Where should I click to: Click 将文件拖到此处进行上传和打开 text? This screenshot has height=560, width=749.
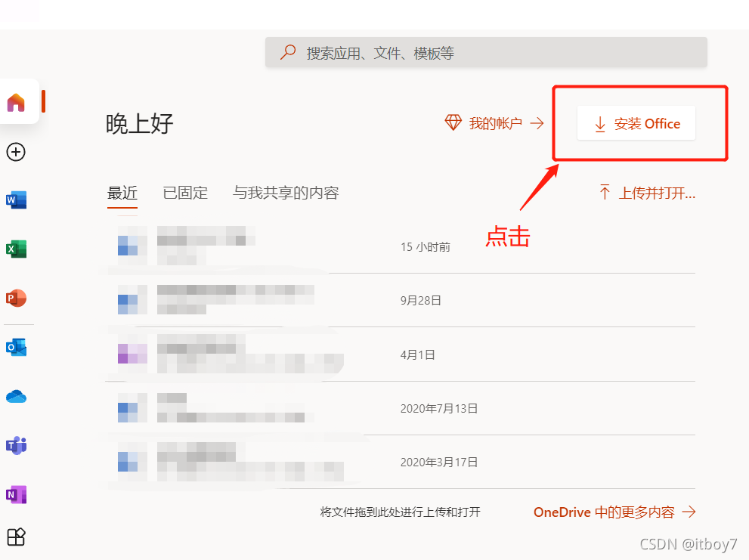(x=401, y=512)
